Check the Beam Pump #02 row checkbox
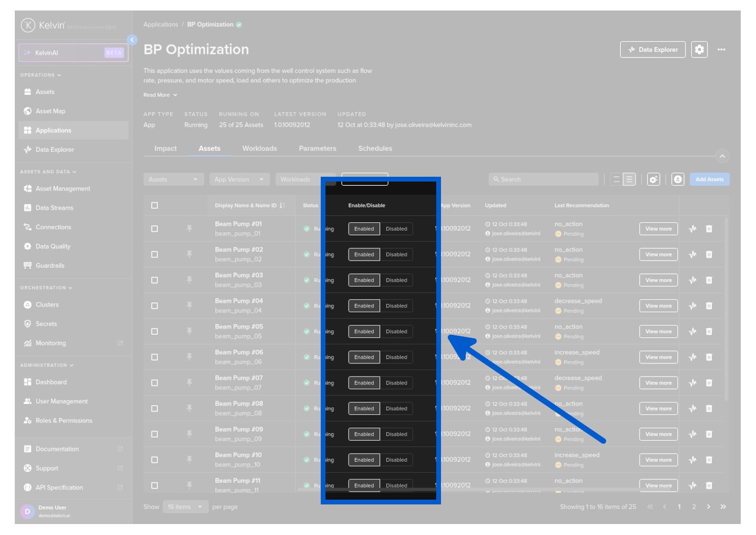756x535 pixels. [155, 255]
